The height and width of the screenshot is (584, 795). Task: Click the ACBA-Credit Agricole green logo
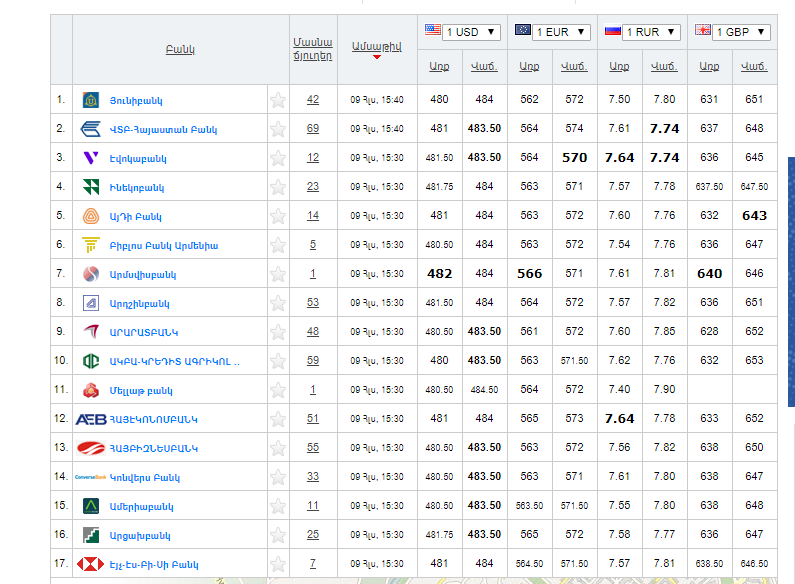[91, 361]
